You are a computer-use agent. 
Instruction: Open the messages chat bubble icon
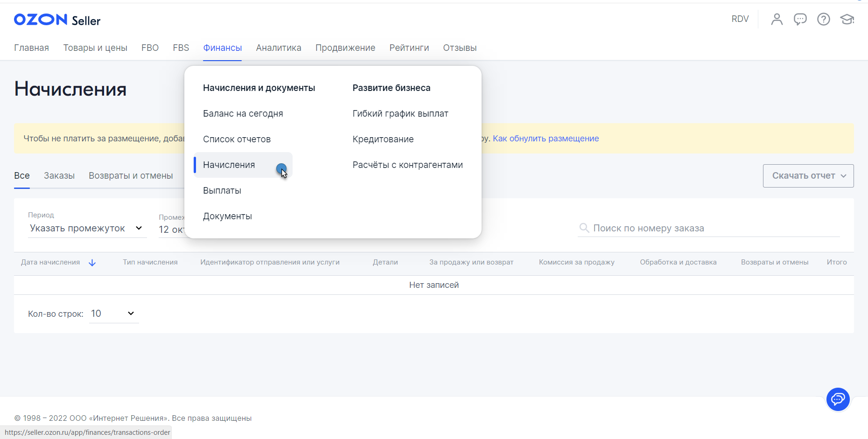(800, 19)
